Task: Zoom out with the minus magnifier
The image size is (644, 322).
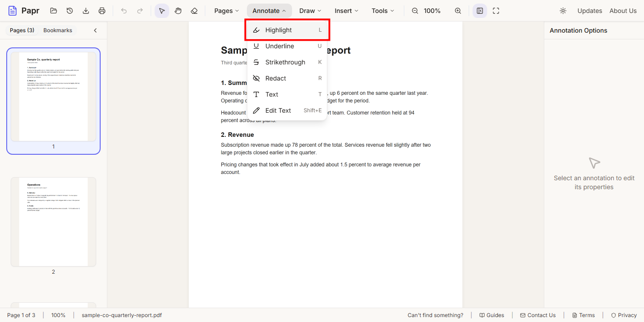Action: click(415, 11)
